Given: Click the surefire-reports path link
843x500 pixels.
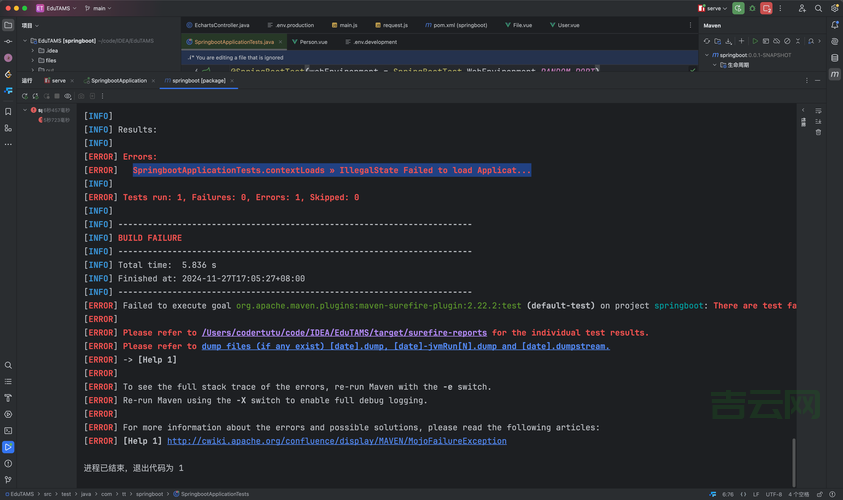Looking at the screenshot, I should click(x=344, y=333).
